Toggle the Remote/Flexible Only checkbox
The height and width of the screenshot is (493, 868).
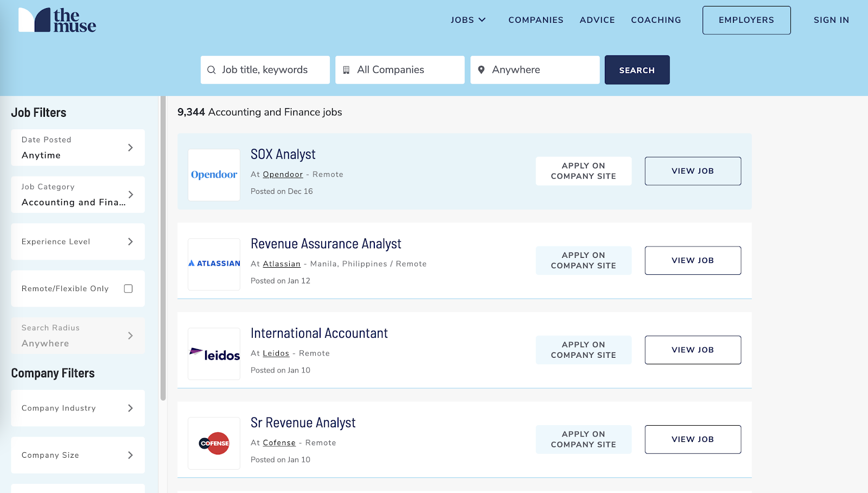point(128,289)
